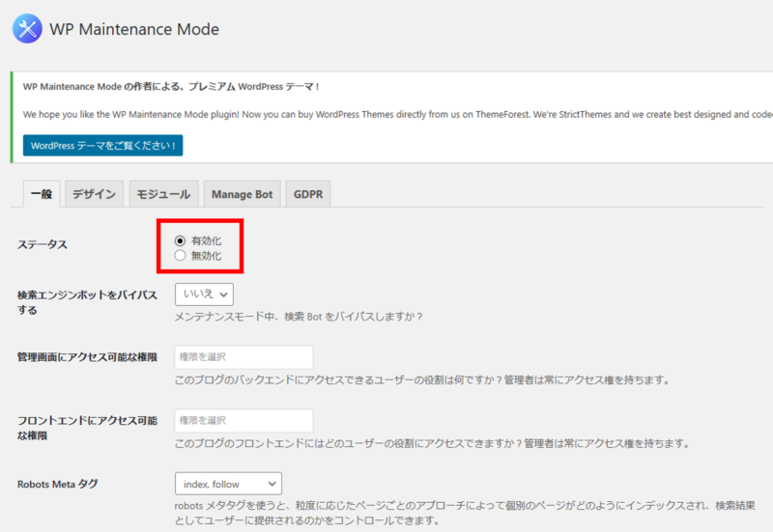This screenshot has width=773, height=532.
Task: Select the 無効化 radio button
Action: pyautogui.click(x=180, y=256)
